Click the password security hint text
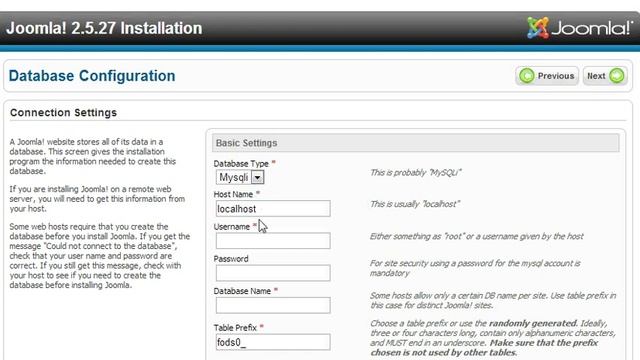 coord(475,268)
